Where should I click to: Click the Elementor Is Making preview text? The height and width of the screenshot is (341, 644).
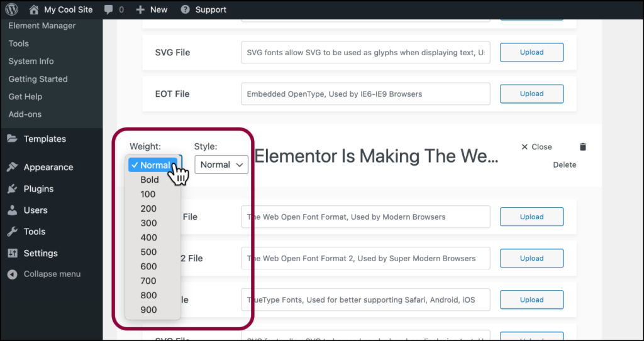(376, 156)
